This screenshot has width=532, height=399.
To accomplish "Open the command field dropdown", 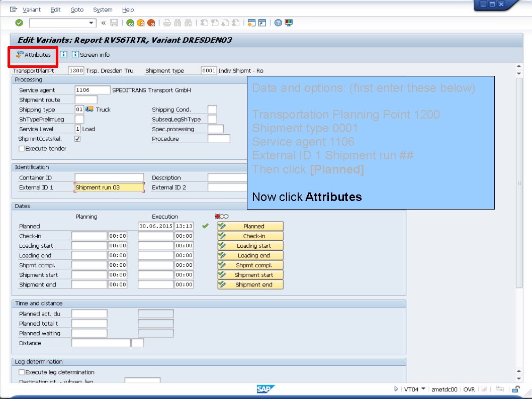I will coord(91,22).
